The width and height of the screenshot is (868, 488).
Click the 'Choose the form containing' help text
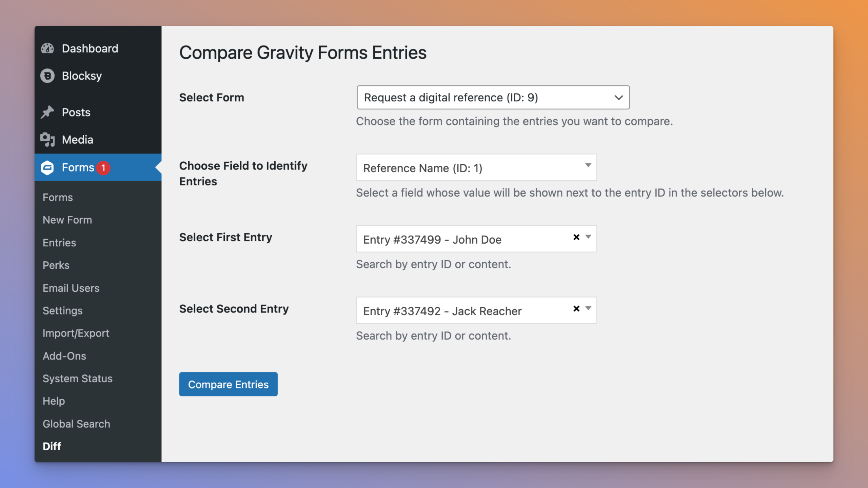tap(514, 121)
